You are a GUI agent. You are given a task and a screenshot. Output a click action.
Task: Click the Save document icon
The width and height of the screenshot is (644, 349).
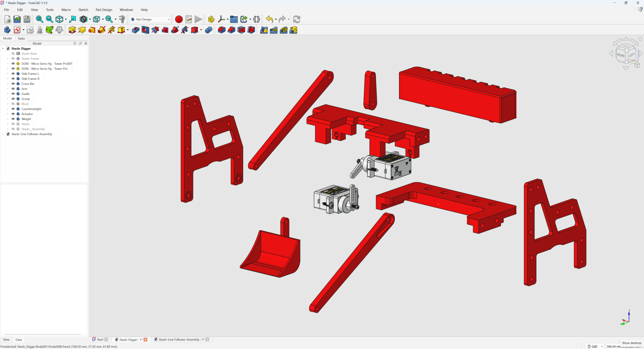coord(27,19)
